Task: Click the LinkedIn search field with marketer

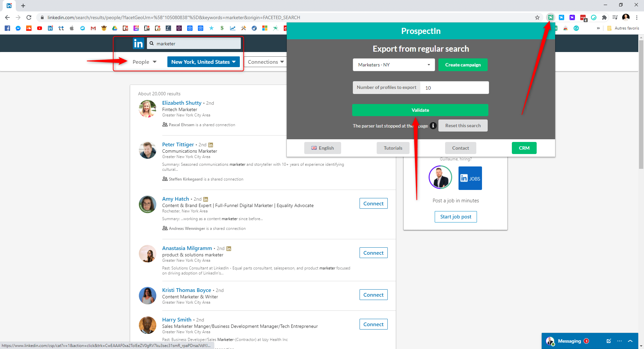Action: tap(194, 43)
